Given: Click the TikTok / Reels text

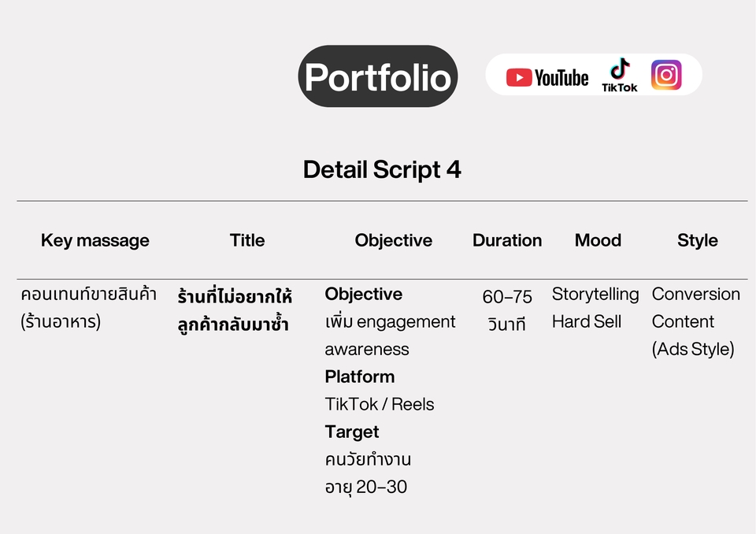Looking at the screenshot, I should tap(380, 404).
